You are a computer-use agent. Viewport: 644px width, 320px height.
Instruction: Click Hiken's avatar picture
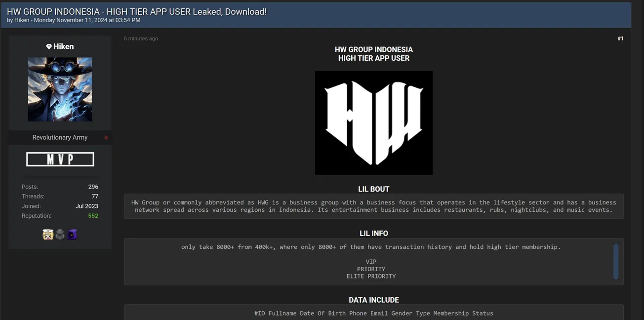tap(60, 89)
